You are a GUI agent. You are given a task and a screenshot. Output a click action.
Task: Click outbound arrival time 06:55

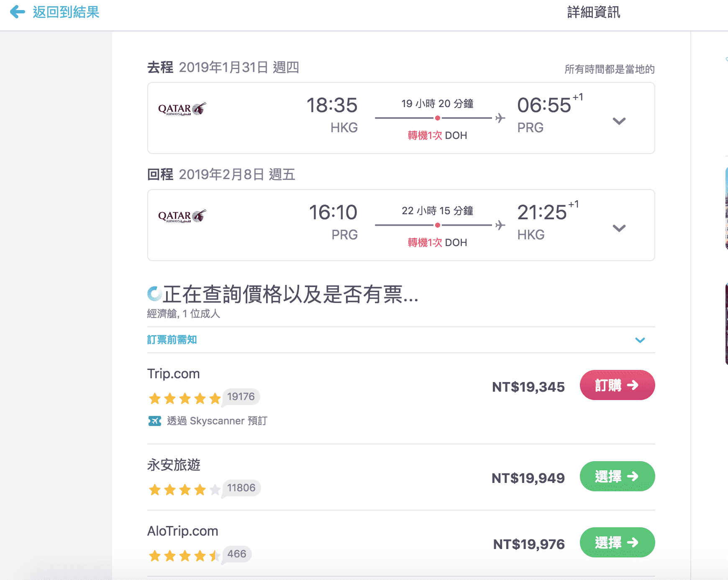point(544,105)
